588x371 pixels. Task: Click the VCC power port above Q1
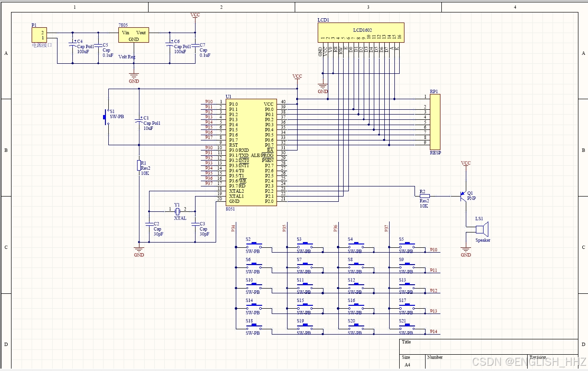tap(466, 165)
